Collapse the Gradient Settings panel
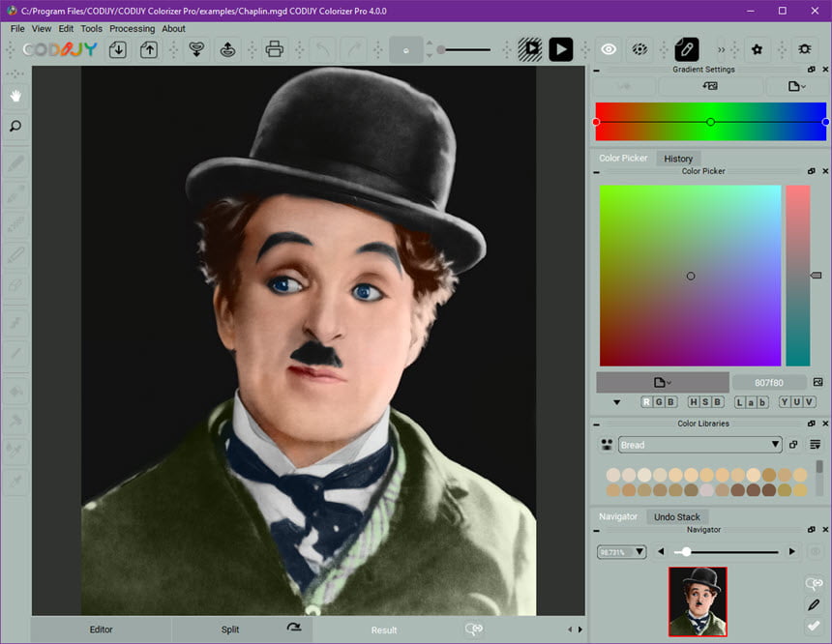The width and height of the screenshot is (832, 644). click(x=596, y=71)
